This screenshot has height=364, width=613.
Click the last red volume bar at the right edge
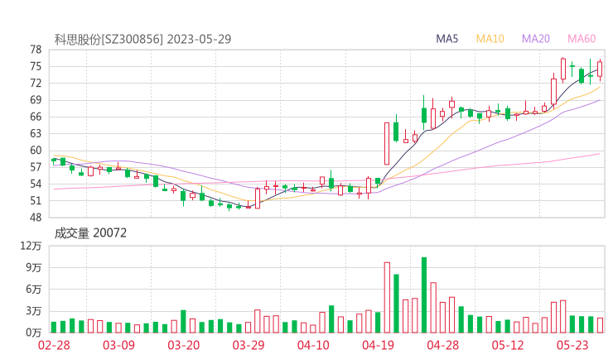[600, 325]
